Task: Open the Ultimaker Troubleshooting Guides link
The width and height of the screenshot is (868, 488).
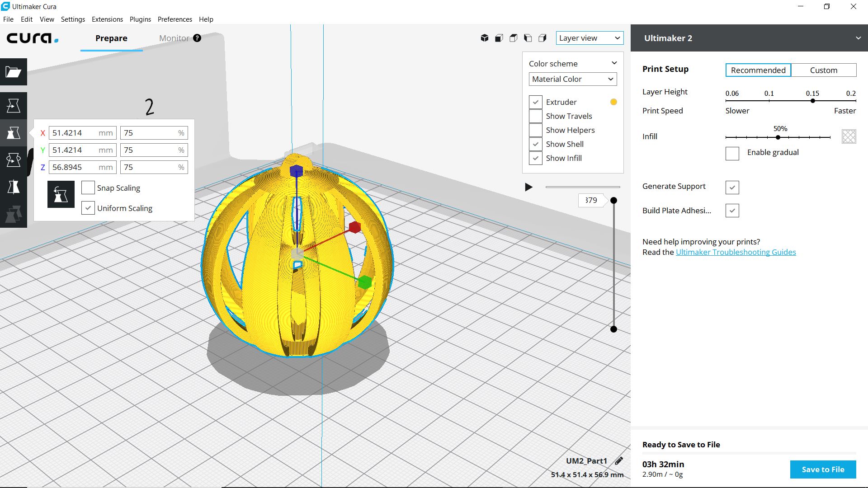Action: tap(736, 252)
